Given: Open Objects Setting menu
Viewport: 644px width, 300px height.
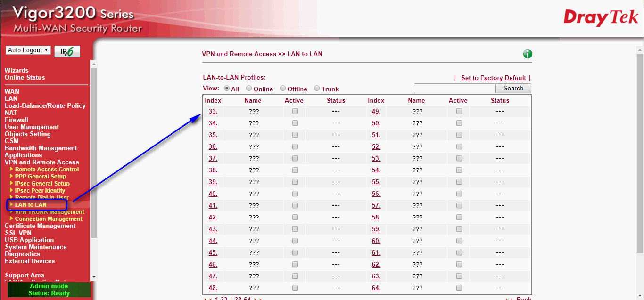Looking at the screenshot, I should coord(27,134).
